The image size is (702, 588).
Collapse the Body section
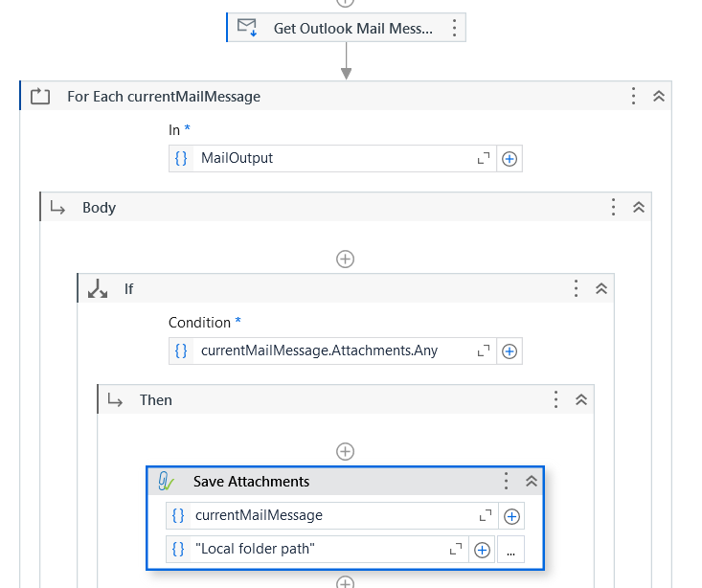pos(639,208)
